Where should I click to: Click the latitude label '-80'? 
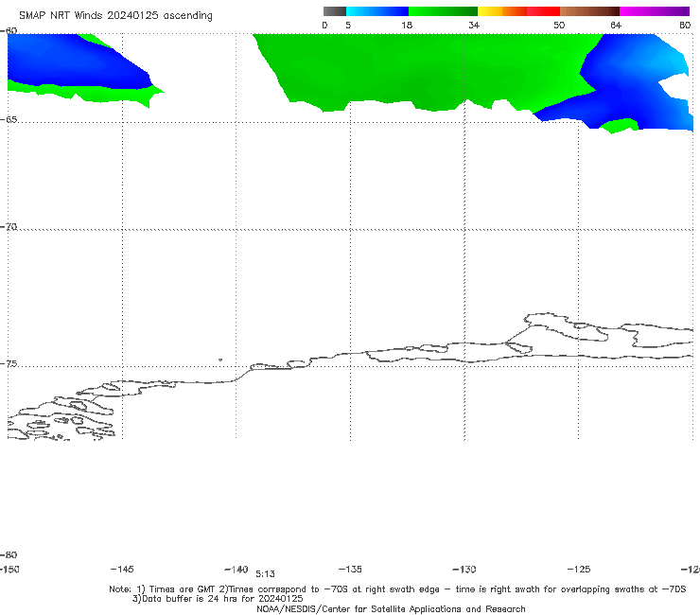click(9, 554)
